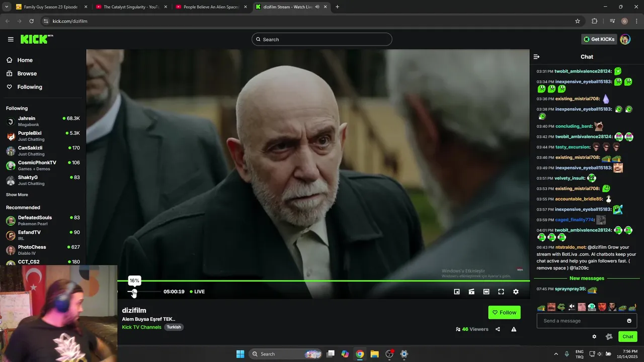The width and height of the screenshot is (644, 362).
Task: Enter fullscreen in the video player
Action: pos(501,292)
